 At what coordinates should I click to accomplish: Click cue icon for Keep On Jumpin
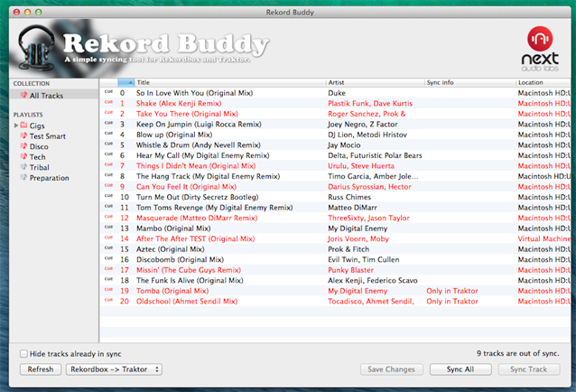point(108,123)
